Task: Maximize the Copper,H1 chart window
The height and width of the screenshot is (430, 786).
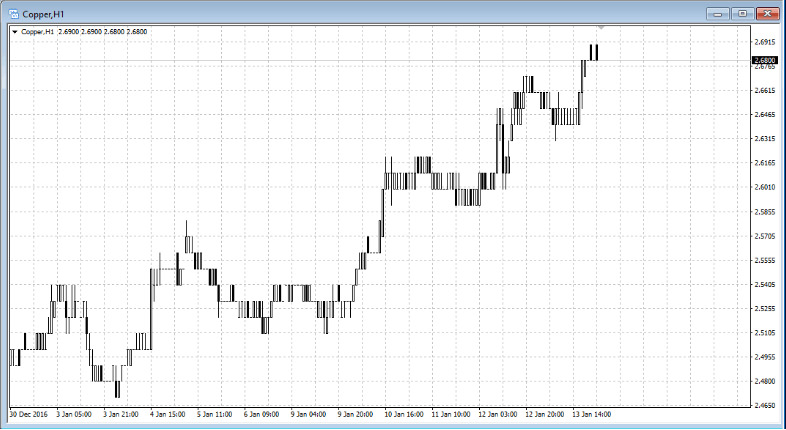Action: (741, 13)
